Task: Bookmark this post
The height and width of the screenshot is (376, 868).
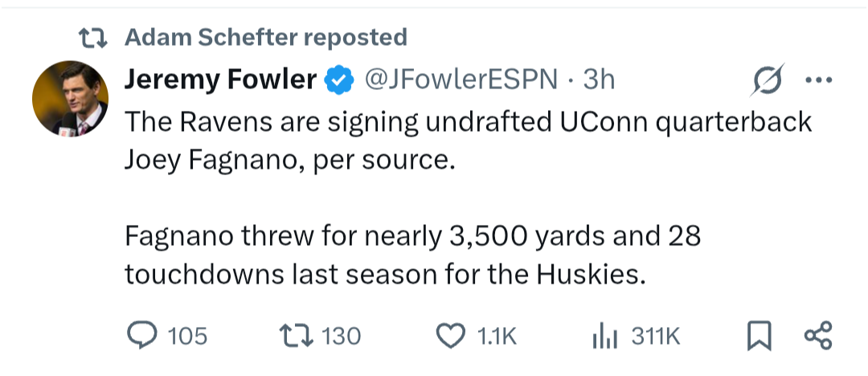Action: 759,336
